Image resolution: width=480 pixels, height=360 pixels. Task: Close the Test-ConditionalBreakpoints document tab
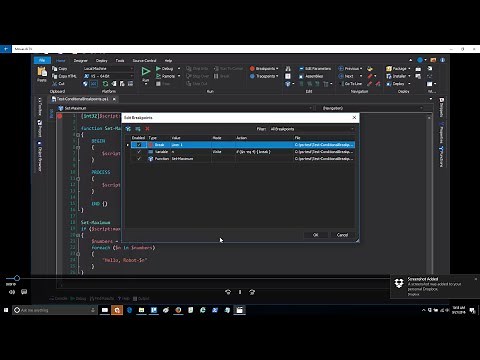point(114,99)
